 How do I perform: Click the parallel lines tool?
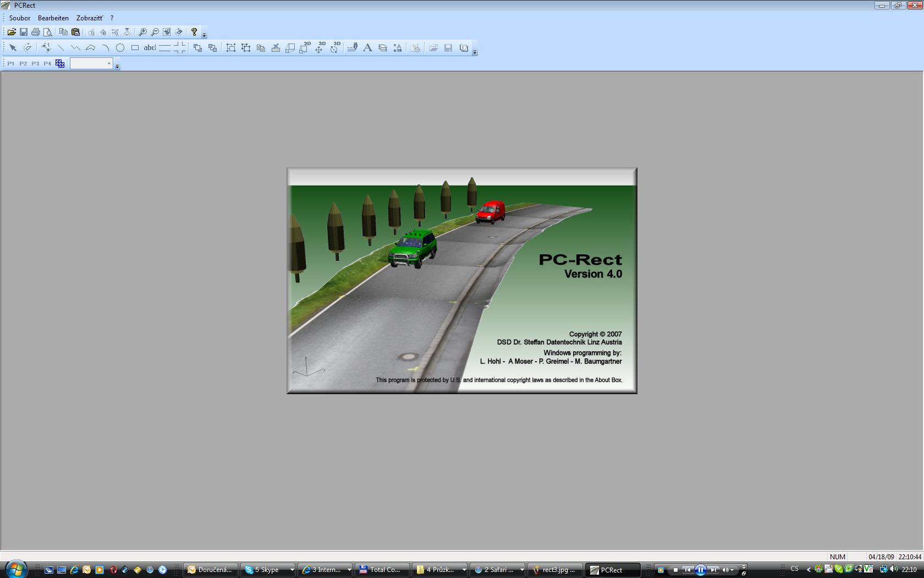point(164,48)
